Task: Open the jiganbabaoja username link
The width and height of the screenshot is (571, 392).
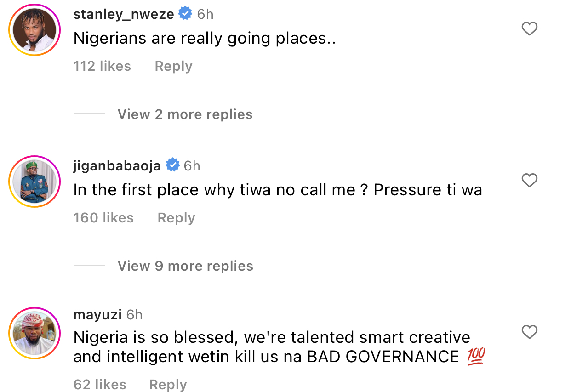Action: tap(117, 165)
